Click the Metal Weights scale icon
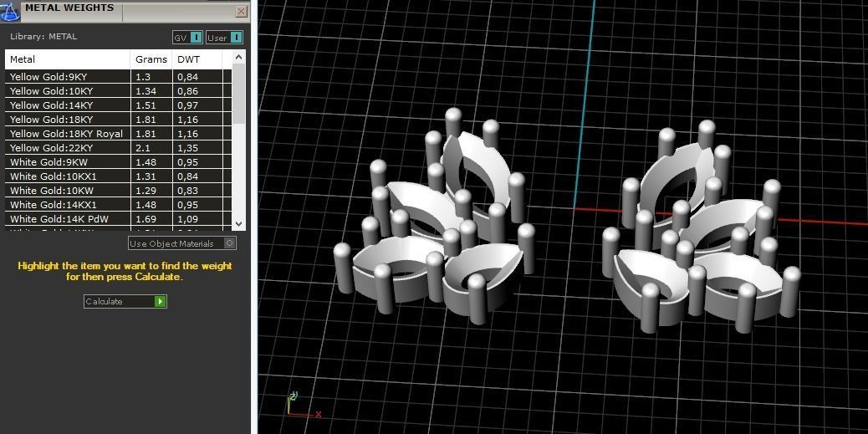 pos(11,11)
